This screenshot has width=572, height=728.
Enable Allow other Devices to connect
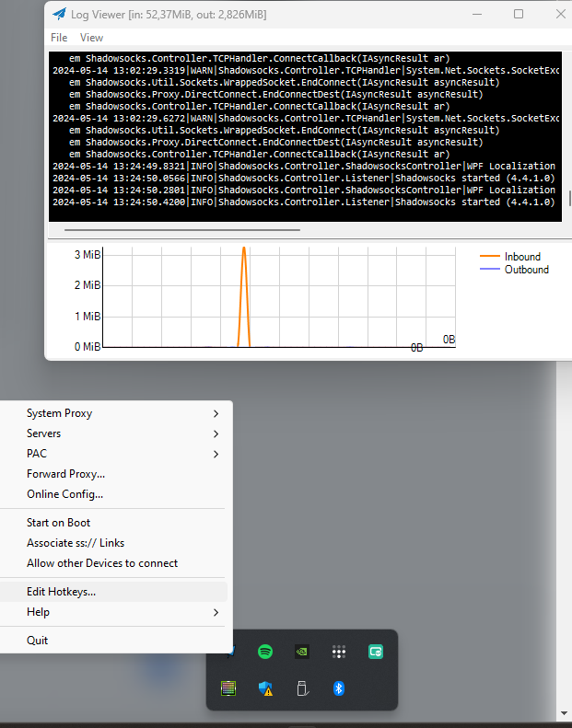[102, 563]
